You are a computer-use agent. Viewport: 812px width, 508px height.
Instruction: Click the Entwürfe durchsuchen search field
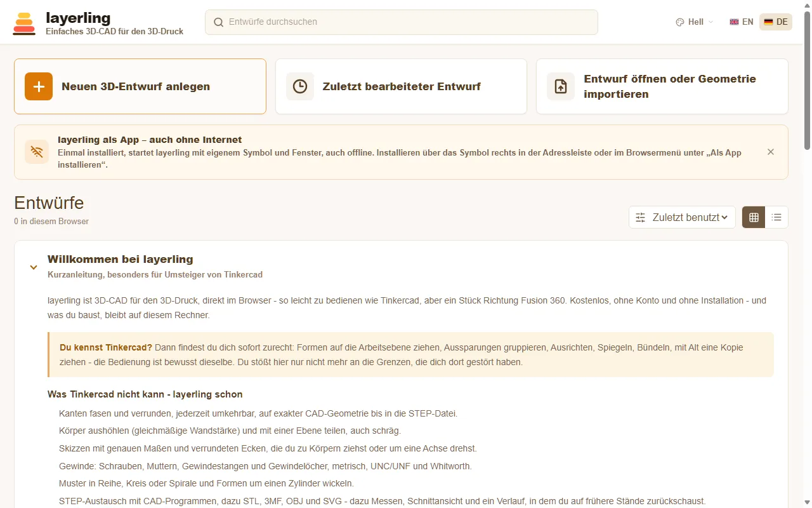click(x=402, y=22)
